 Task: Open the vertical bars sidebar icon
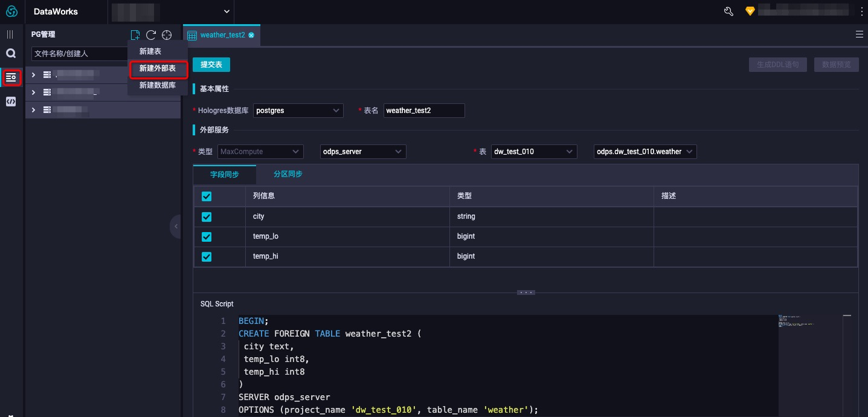(10, 34)
